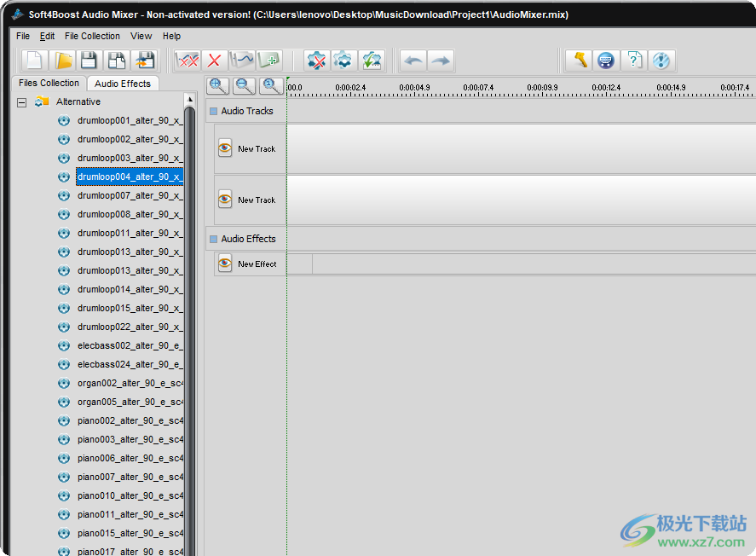
Task: Click the New project blank page icon
Action: 35,61
